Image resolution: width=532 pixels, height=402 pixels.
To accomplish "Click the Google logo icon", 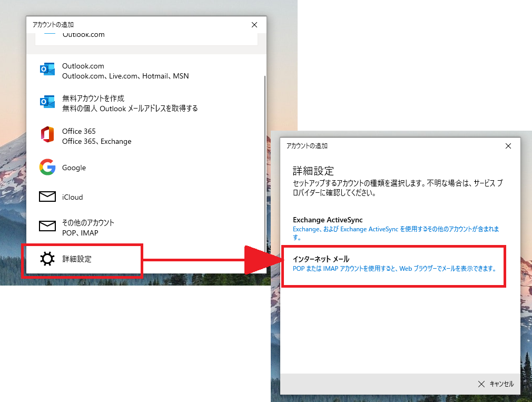I will [x=47, y=168].
